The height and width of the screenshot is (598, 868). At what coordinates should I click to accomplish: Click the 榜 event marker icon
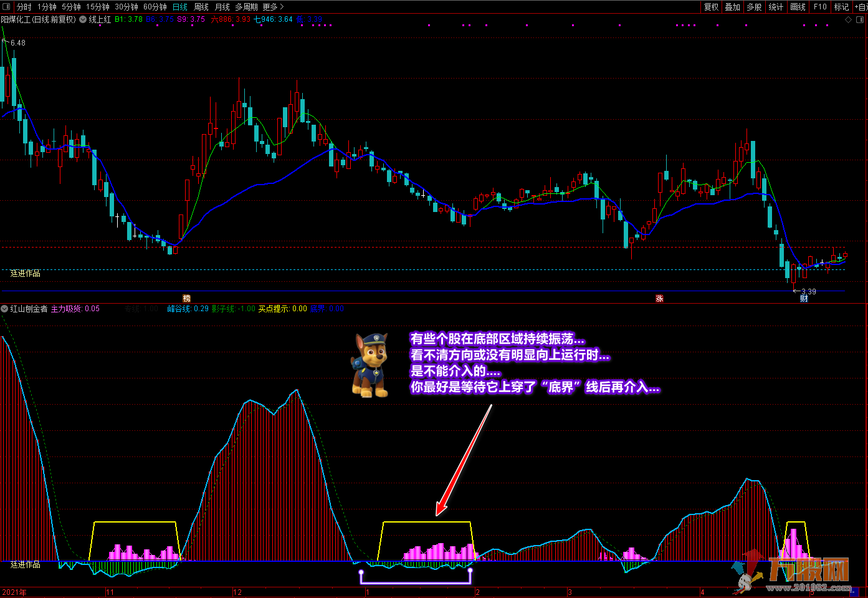pyautogui.click(x=186, y=299)
